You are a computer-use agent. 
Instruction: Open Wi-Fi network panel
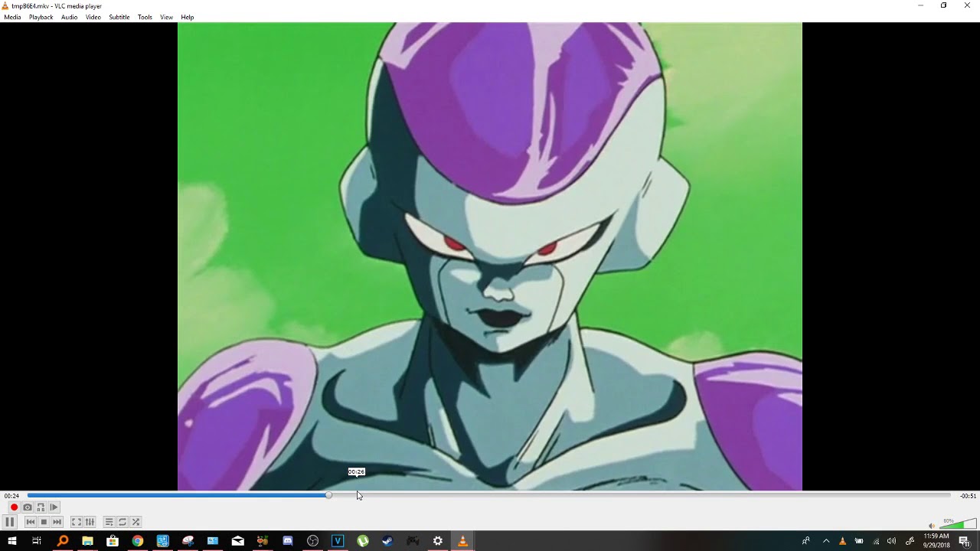point(876,541)
